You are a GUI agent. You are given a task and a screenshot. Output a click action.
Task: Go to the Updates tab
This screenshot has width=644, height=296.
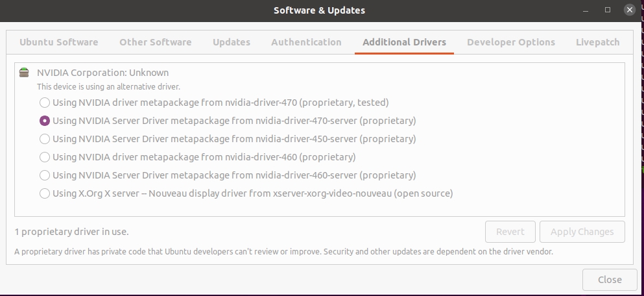click(232, 42)
